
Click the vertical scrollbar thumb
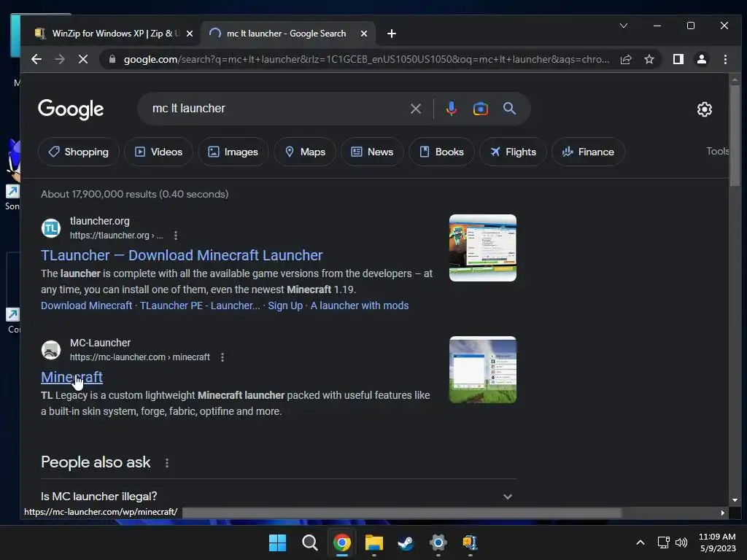(x=735, y=136)
